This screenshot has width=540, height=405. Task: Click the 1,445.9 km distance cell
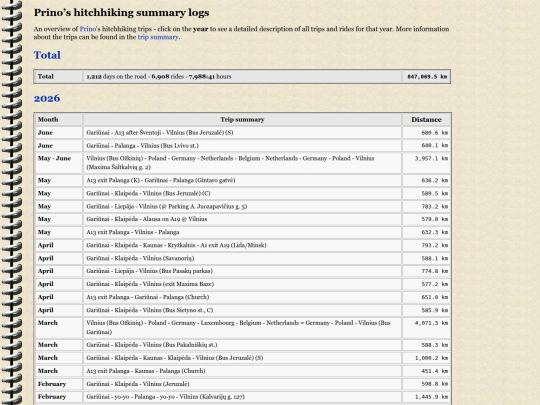tap(426, 397)
